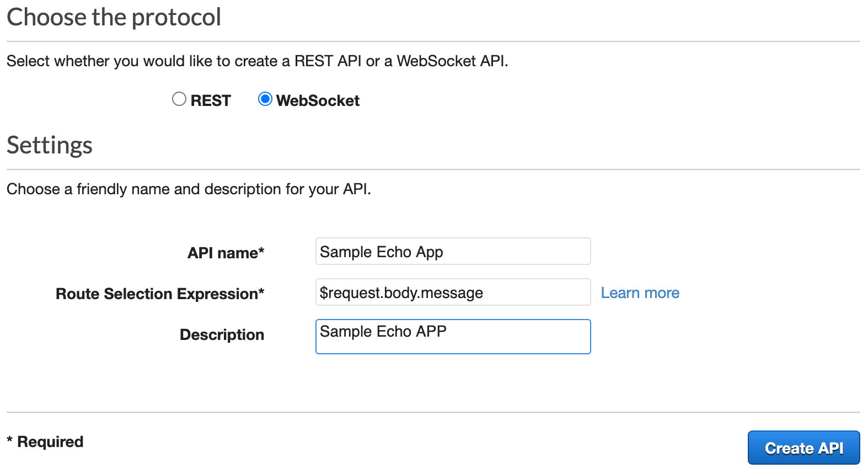The width and height of the screenshot is (868, 468).
Task: Enable the WebSocket radio button
Action: 266,99
